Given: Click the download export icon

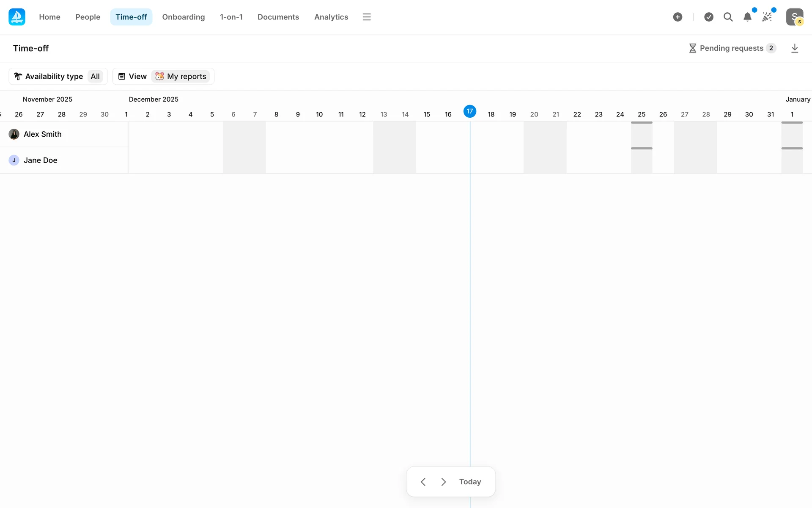Looking at the screenshot, I should click(795, 48).
